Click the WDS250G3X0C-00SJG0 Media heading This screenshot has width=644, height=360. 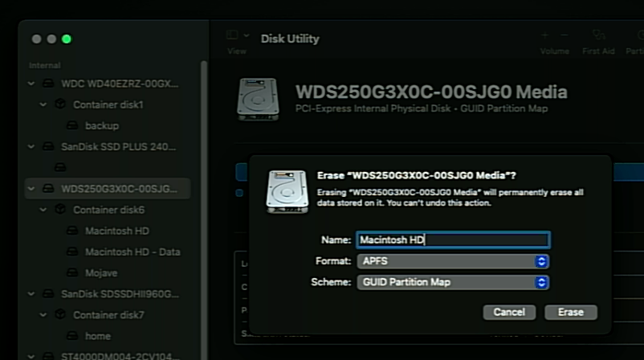(x=431, y=92)
